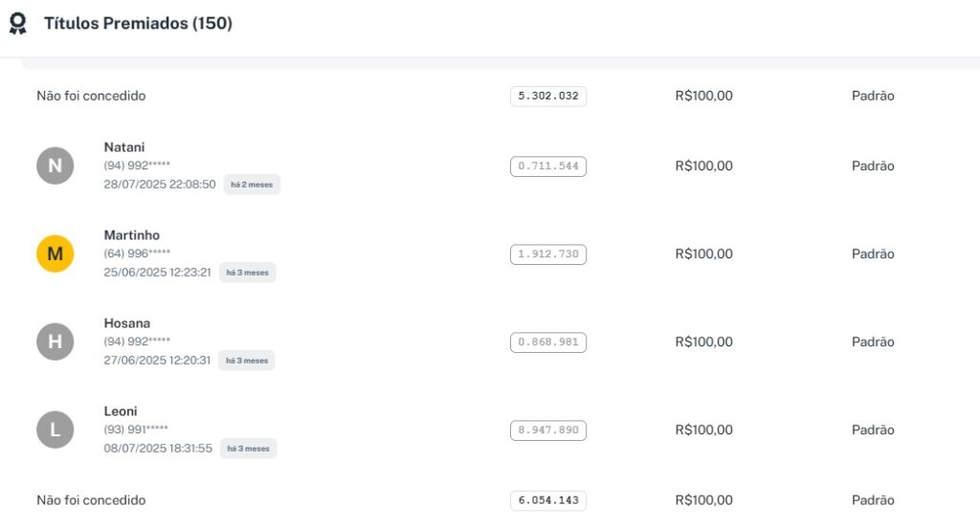
Task: Click the winner name Natani
Action: [124, 147]
